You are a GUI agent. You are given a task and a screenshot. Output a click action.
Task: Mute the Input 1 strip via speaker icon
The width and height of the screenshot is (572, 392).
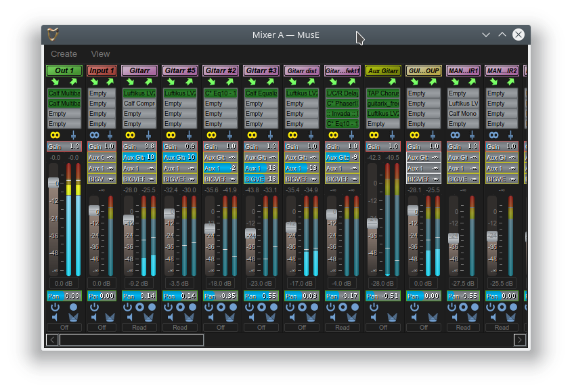pos(93,317)
